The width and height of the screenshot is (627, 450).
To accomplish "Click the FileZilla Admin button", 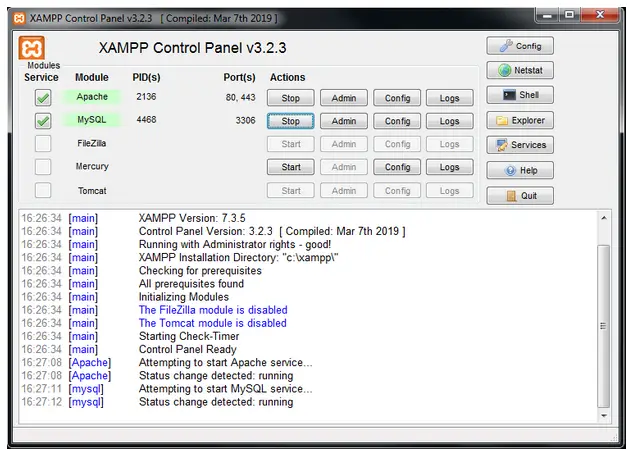I will click(x=343, y=144).
